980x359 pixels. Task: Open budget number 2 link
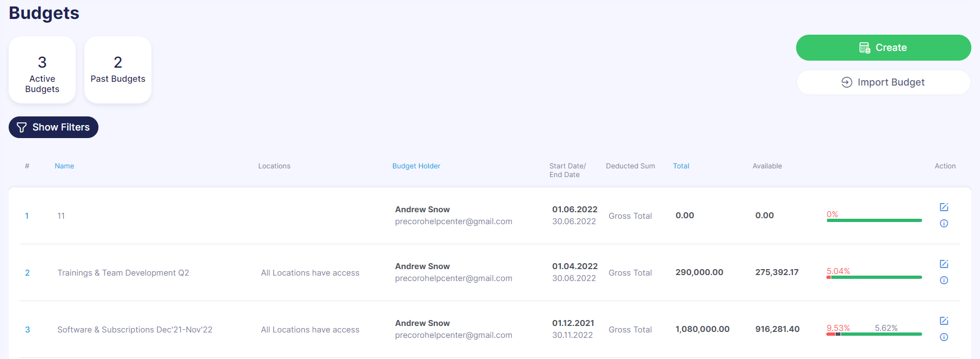click(28, 273)
